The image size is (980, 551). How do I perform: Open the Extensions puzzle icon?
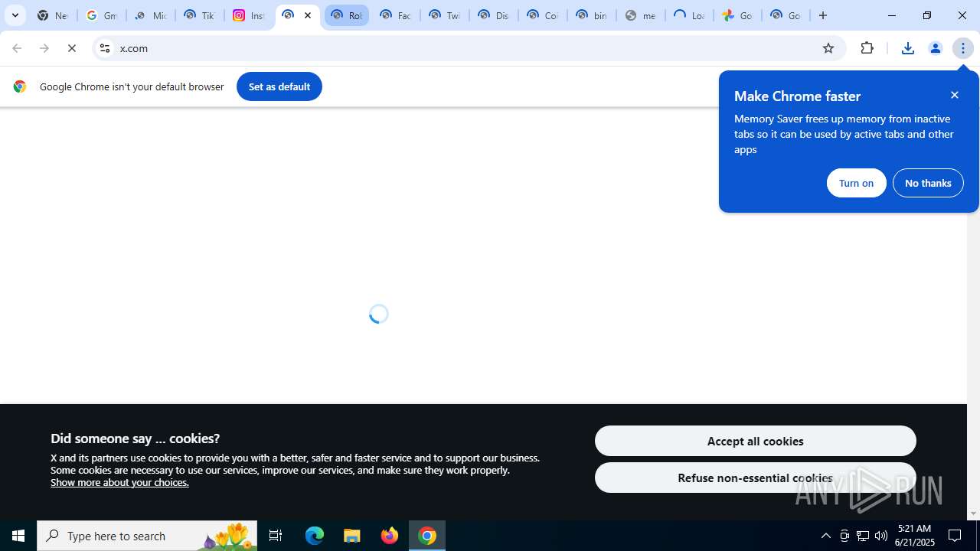tap(867, 48)
